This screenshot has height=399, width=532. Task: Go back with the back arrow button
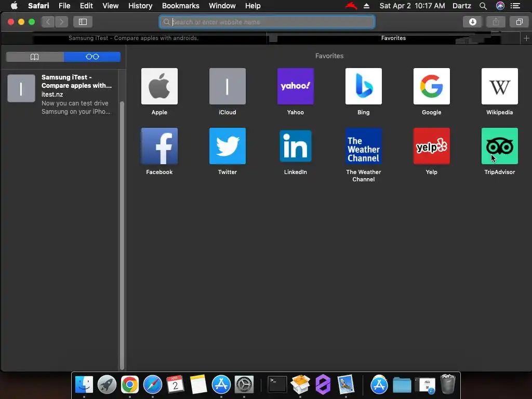[48, 22]
